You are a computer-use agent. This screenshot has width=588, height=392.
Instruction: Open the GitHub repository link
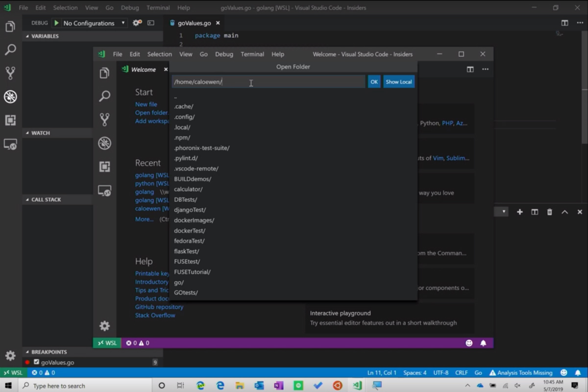click(159, 307)
